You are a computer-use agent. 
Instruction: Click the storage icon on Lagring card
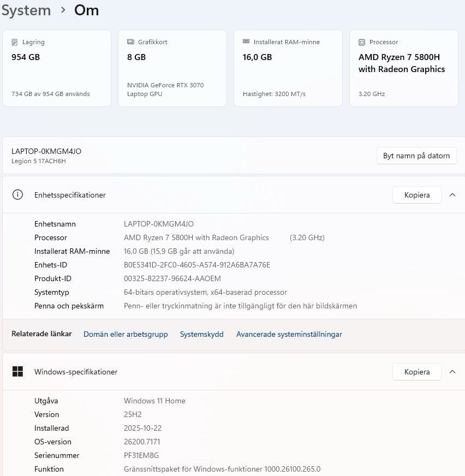click(x=15, y=42)
